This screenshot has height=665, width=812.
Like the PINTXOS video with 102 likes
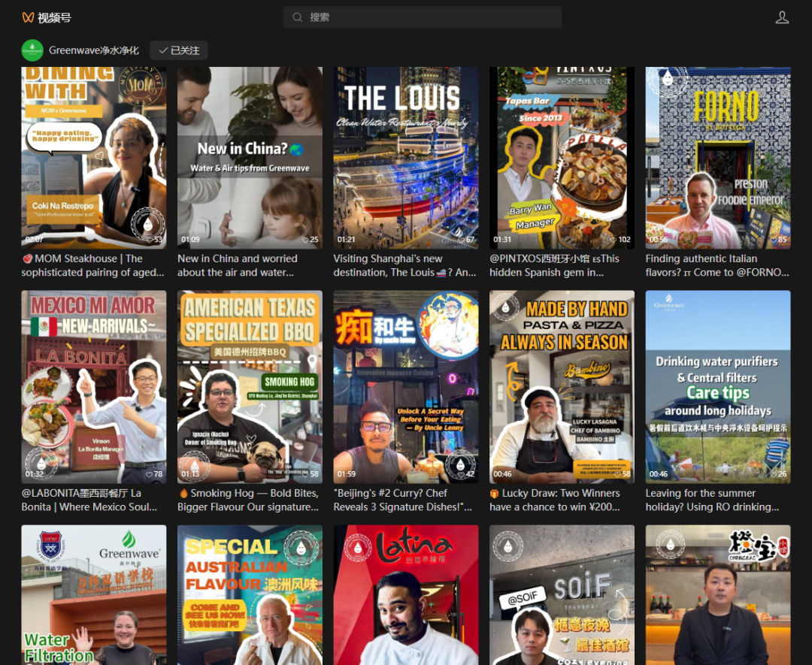[x=613, y=240]
